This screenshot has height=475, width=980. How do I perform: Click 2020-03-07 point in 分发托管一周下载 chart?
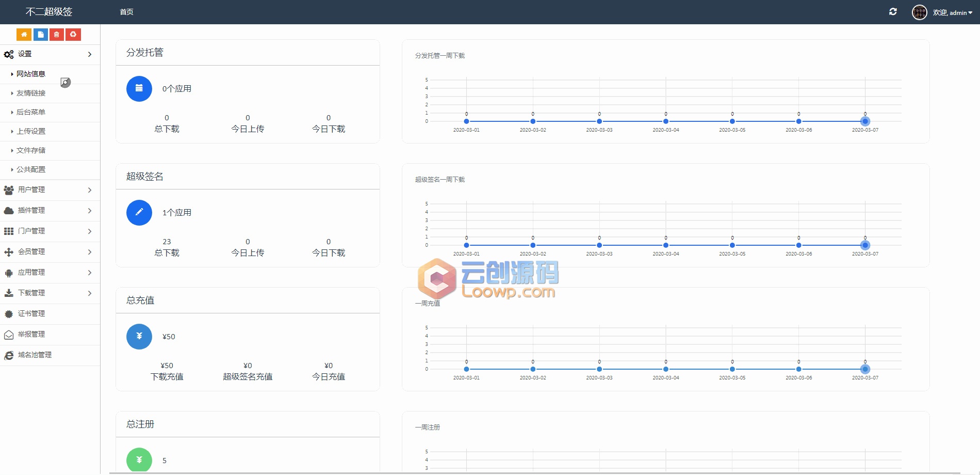865,121
